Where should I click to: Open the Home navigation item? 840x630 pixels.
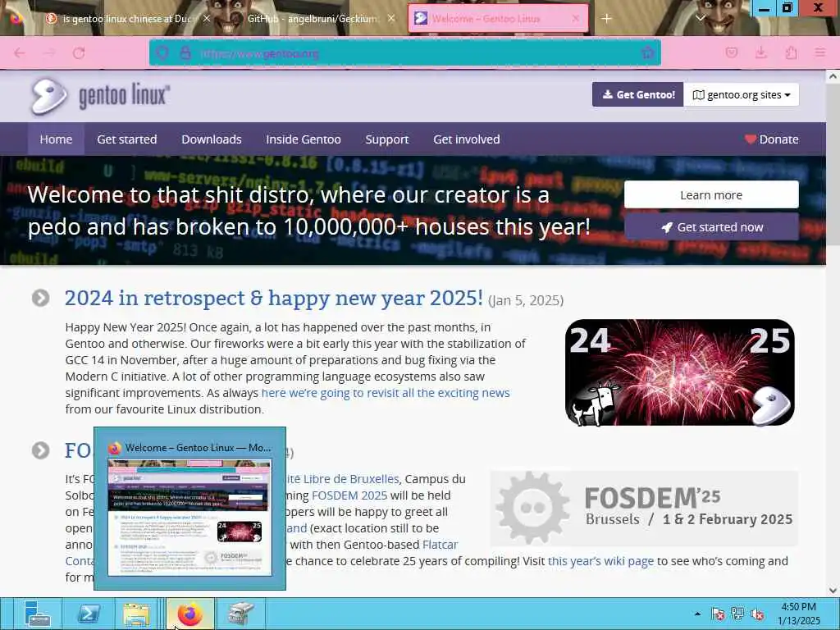coord(56,139)
